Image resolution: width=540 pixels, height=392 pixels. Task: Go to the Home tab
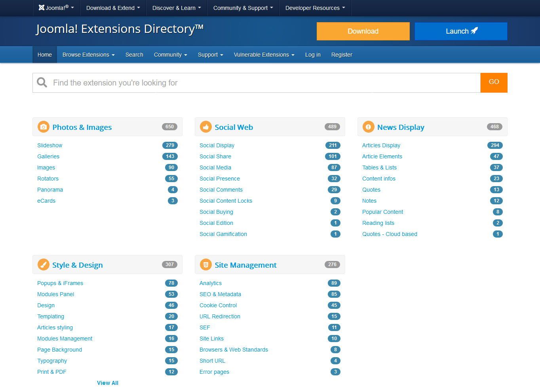45,55
